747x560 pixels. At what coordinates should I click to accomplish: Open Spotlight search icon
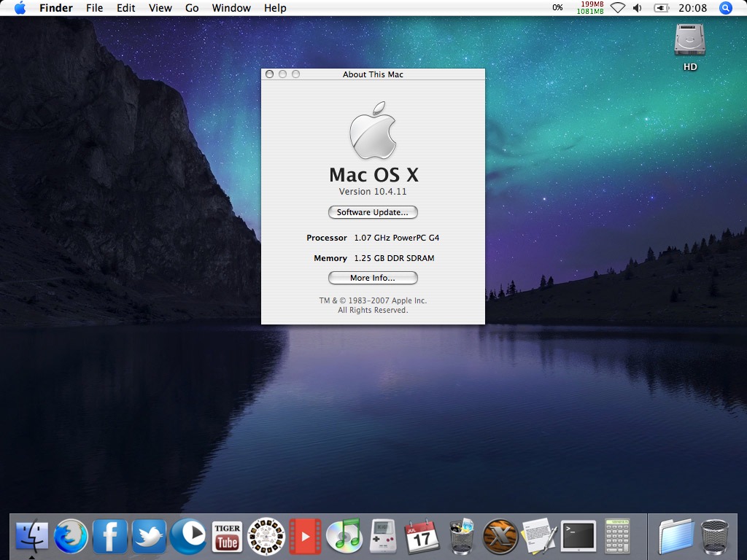pos(725,8)
